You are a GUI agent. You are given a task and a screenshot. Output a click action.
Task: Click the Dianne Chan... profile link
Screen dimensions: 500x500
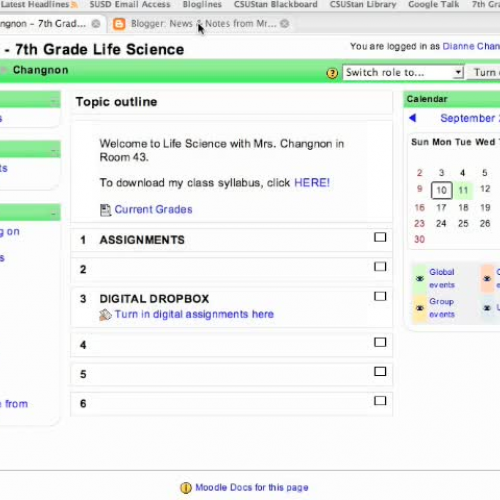click(x=471, y=46)
